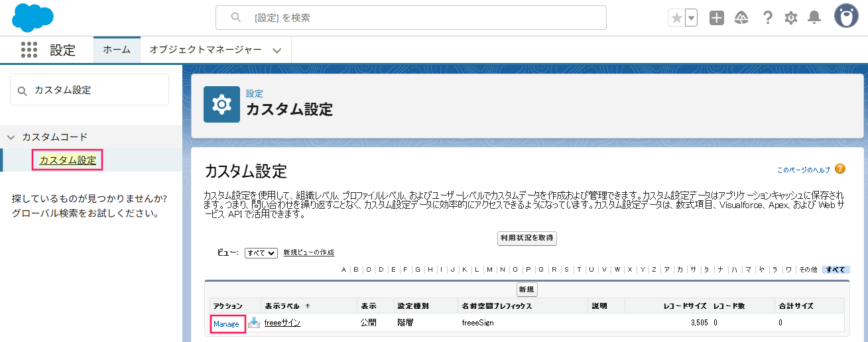Open the Manage link for freeeサイン
Screen dimensions: 868x342
226,323
